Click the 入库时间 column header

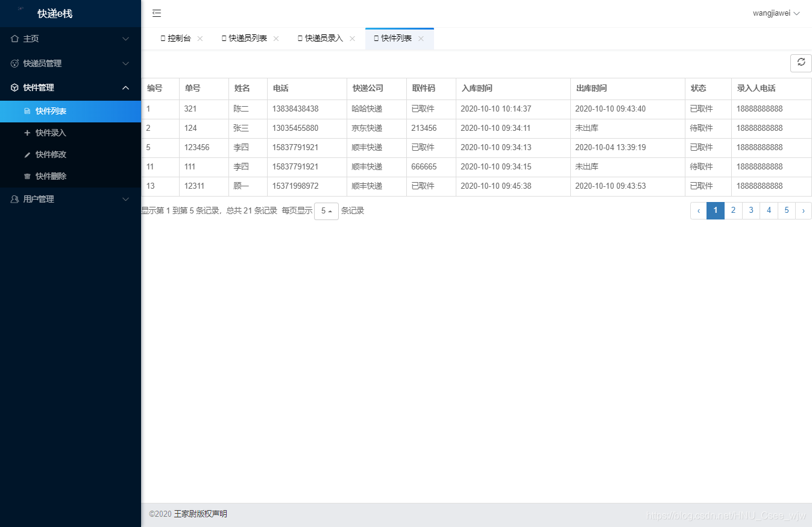(x=477, y=89)
